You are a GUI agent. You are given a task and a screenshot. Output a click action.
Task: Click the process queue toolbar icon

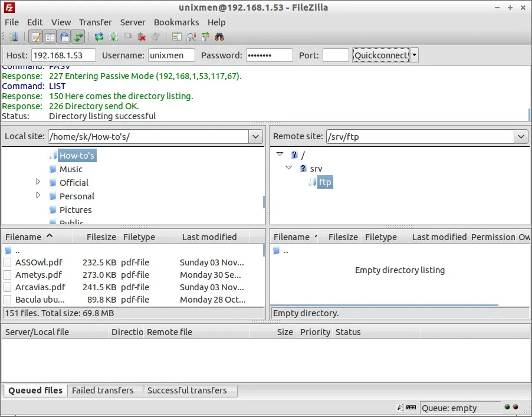click(x=113, y=37)
